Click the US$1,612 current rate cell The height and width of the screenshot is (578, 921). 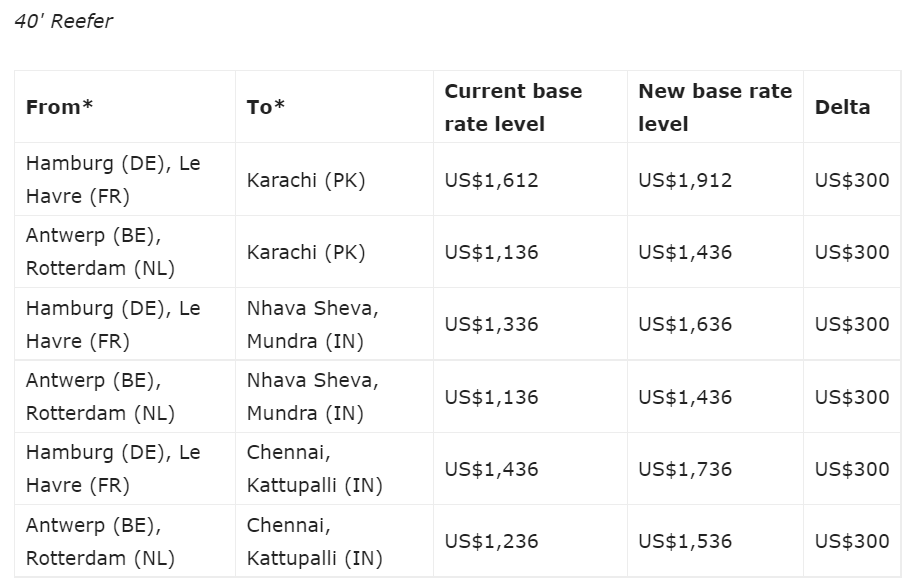(491, 180)
